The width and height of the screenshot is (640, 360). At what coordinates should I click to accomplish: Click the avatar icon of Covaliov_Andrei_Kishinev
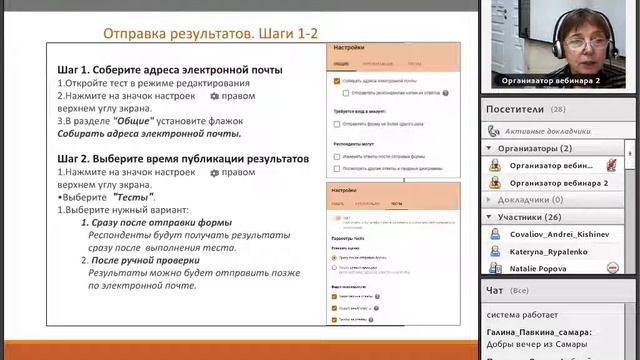tap(495, 234)
